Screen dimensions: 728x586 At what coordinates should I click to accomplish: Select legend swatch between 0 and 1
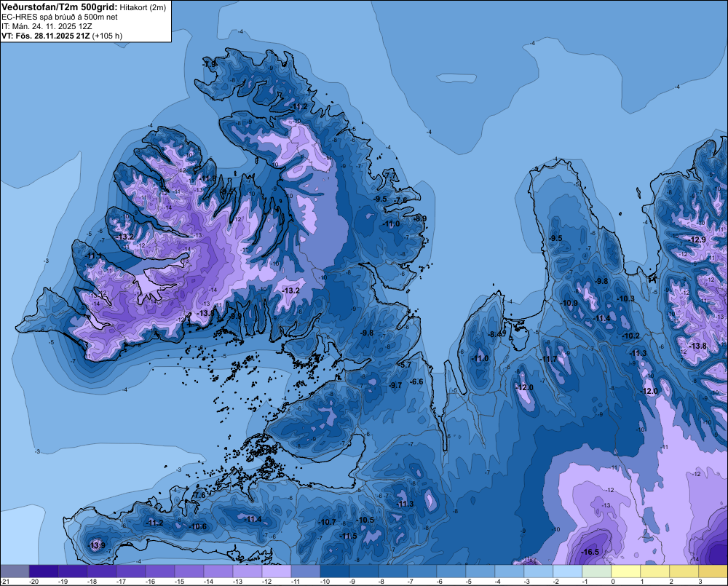(626, 571)
